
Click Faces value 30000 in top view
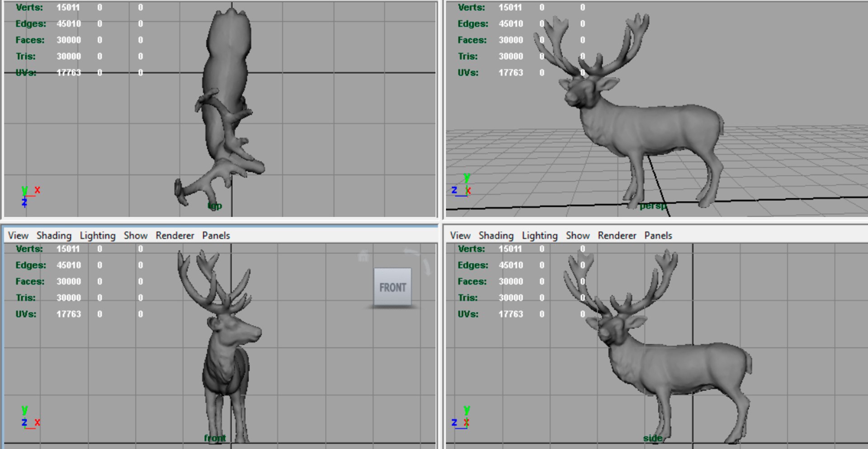click(69, 40)
